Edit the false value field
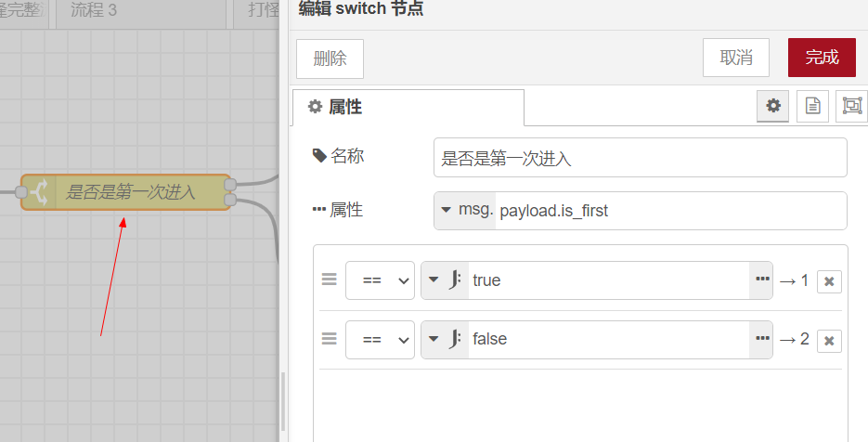The image size is (868, 442). (609, 340)
